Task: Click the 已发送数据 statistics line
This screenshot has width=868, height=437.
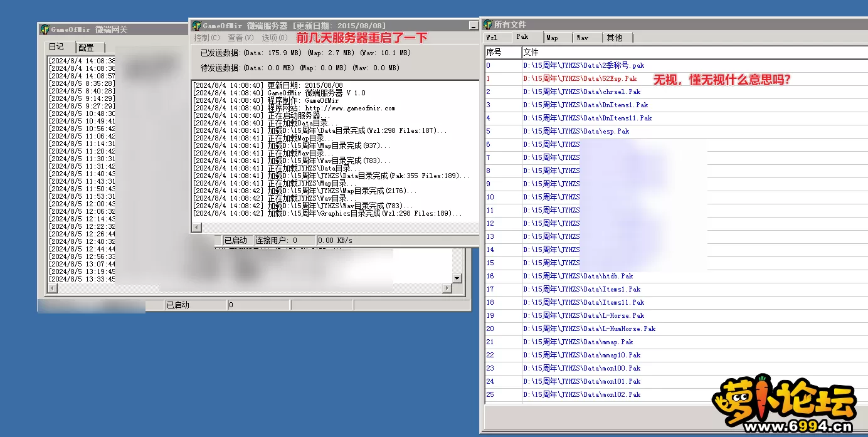Action: pyautogui.click(x=305, y=53)
